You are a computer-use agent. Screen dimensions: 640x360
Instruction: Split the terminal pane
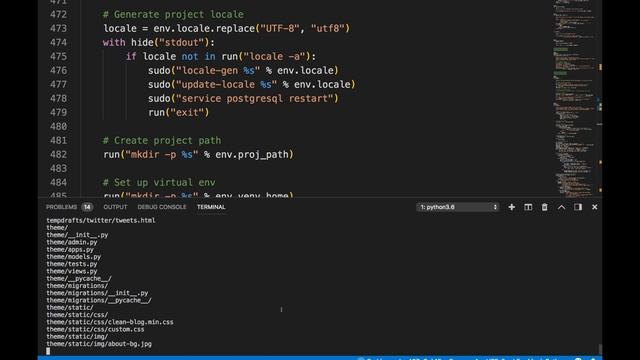click(x=528, y=207)
